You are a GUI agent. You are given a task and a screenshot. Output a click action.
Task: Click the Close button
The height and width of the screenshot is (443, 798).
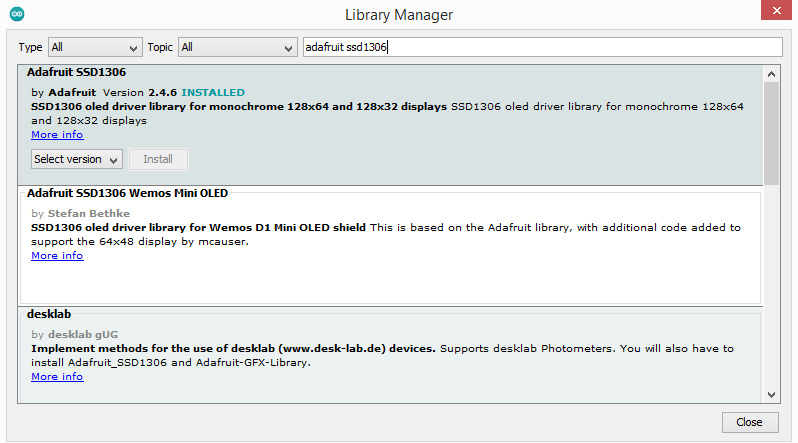point(750,422)
